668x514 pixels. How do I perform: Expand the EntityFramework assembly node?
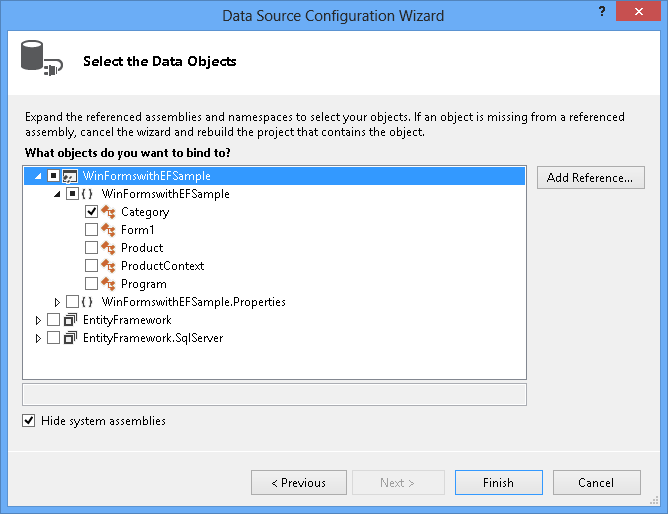click(39, 320)
